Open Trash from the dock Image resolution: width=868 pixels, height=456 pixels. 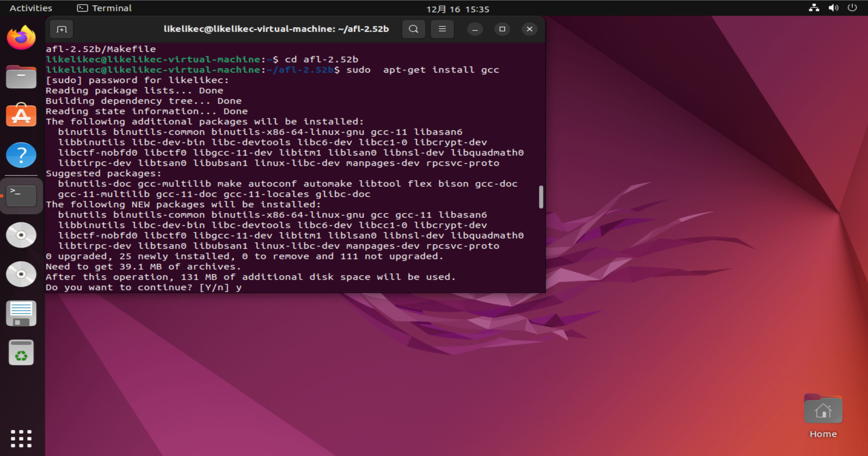point(21,352)
